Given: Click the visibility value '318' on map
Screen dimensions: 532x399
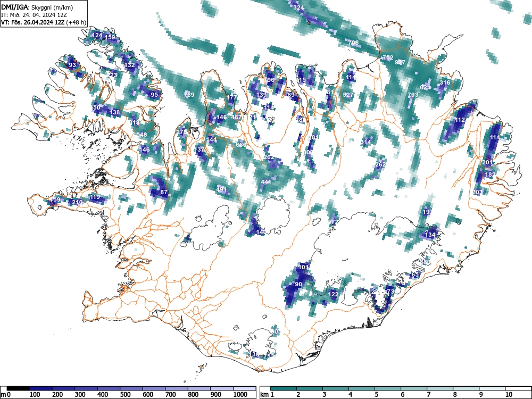Looking at the screenshot, I should pyautogui.click(x=135, y=122).
